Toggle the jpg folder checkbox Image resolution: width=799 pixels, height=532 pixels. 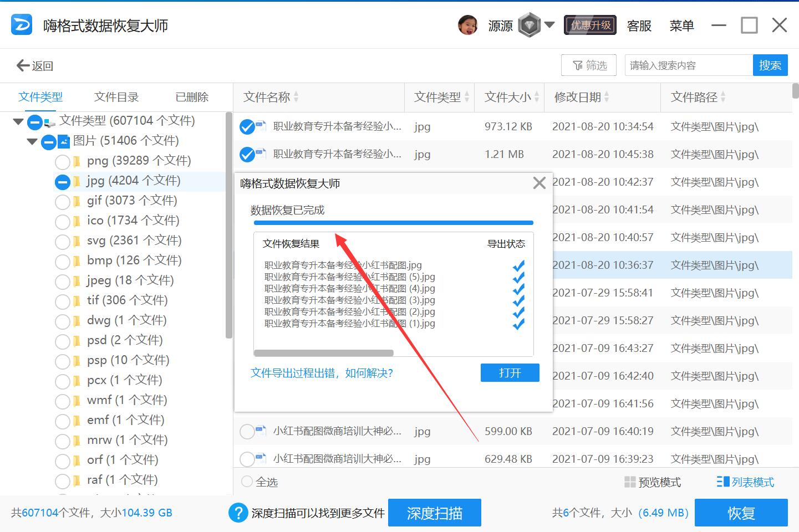click(x=63, y=182)
